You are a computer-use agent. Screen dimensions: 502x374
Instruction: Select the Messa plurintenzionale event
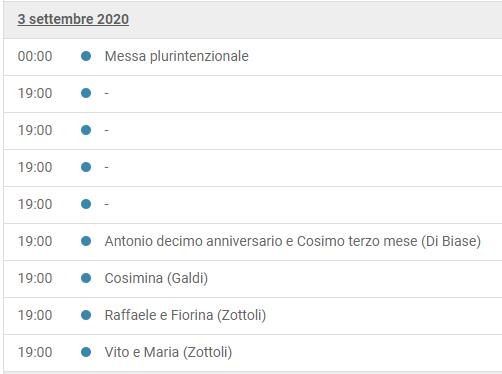click(177, 56)
